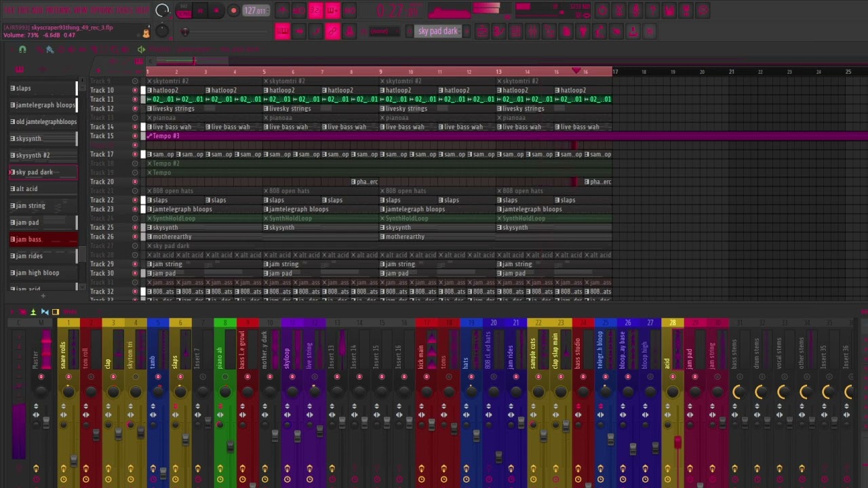Click the yellow plug icon under snare rolls
Image resolution: width=868 pixels, height=488 pixels.
[64, 468]
